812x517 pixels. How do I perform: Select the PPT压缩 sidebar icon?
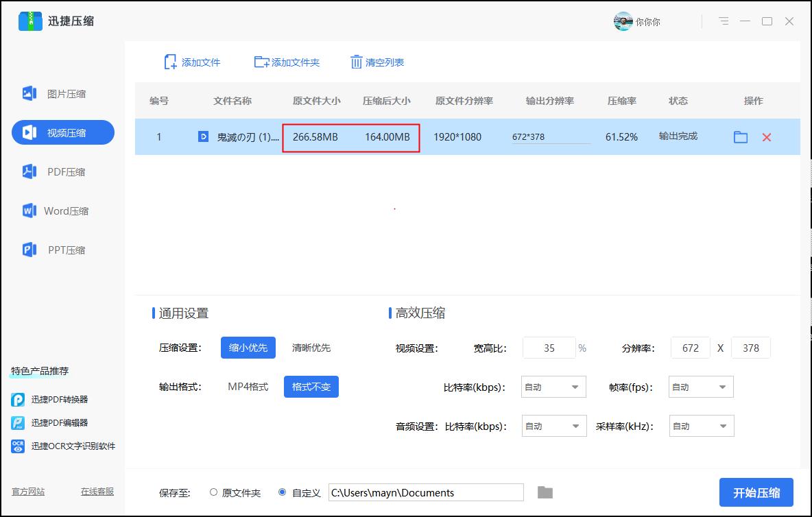pyautogui.click(x=63, y=250)
